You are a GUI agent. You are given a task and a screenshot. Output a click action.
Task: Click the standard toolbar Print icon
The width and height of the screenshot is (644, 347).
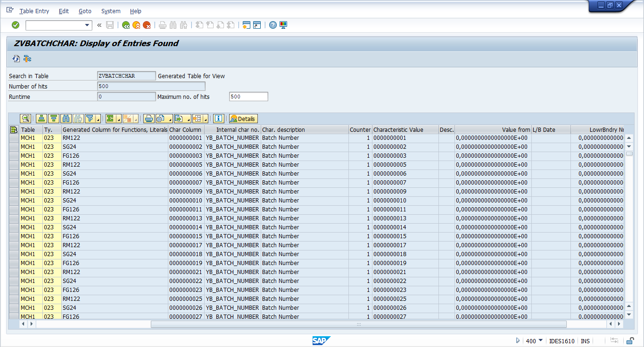163,25
